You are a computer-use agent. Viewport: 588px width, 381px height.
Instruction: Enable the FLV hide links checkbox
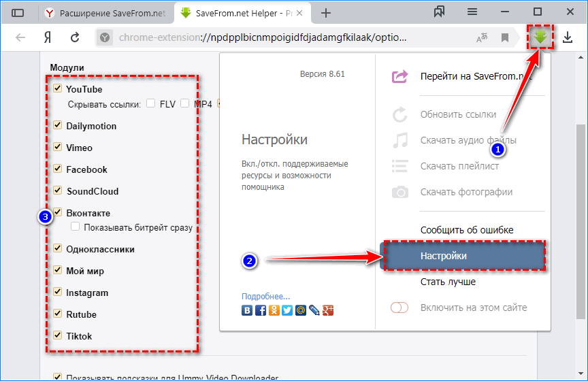(x=151, y=103)
